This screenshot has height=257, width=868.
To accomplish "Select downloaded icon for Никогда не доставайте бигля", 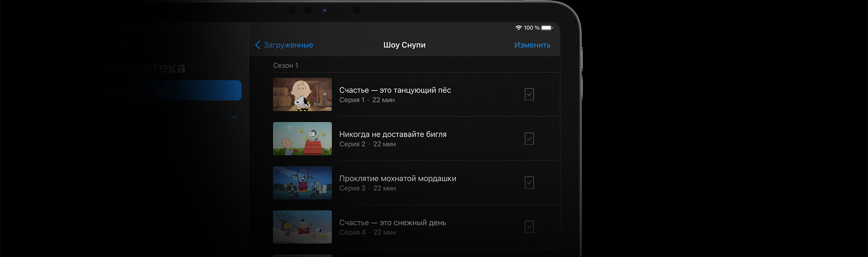I will [x=529, y=139].
